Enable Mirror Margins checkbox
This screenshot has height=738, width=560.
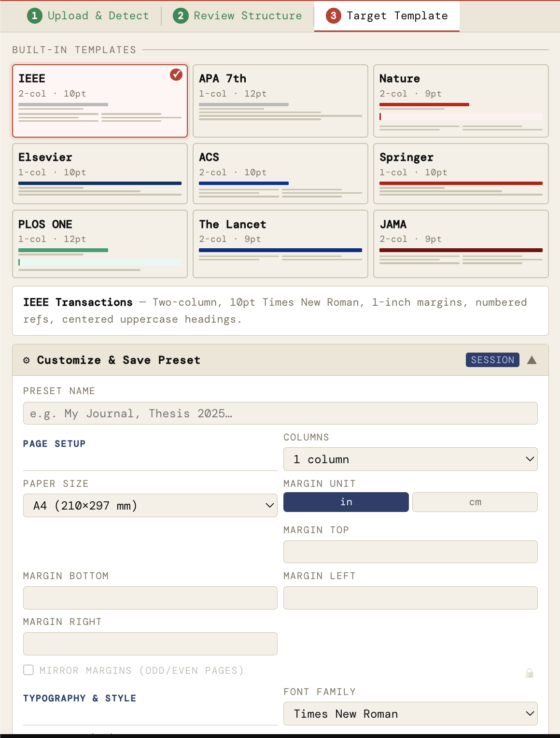(x=28, y=670)
